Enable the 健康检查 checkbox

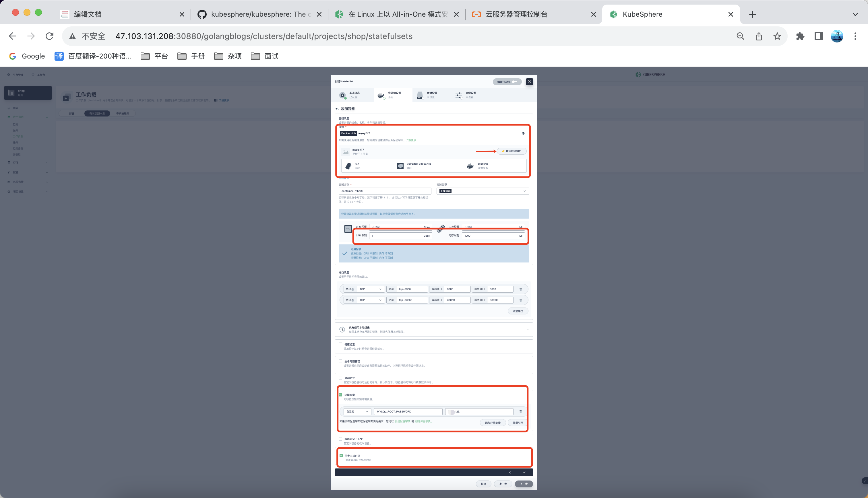tap(340, 345)
